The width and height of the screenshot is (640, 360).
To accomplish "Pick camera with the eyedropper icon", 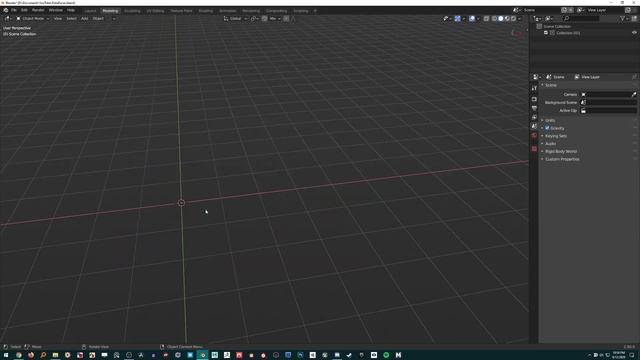I will [634, 94].
